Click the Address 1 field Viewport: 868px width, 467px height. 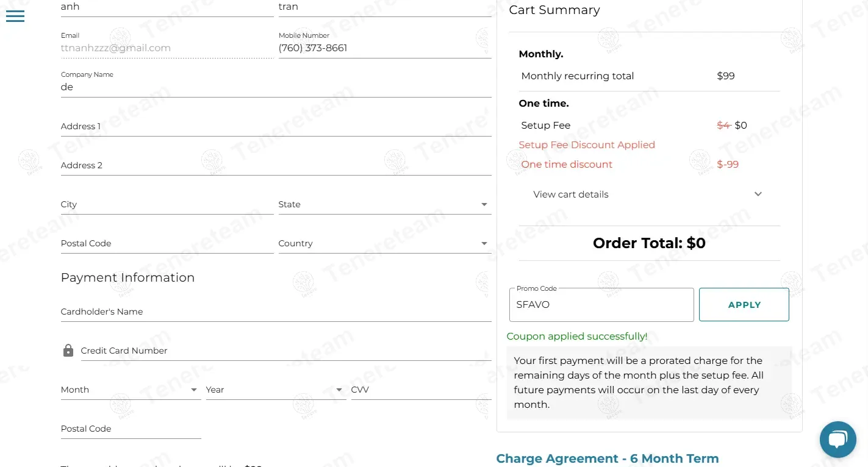(x=276, y=127)
